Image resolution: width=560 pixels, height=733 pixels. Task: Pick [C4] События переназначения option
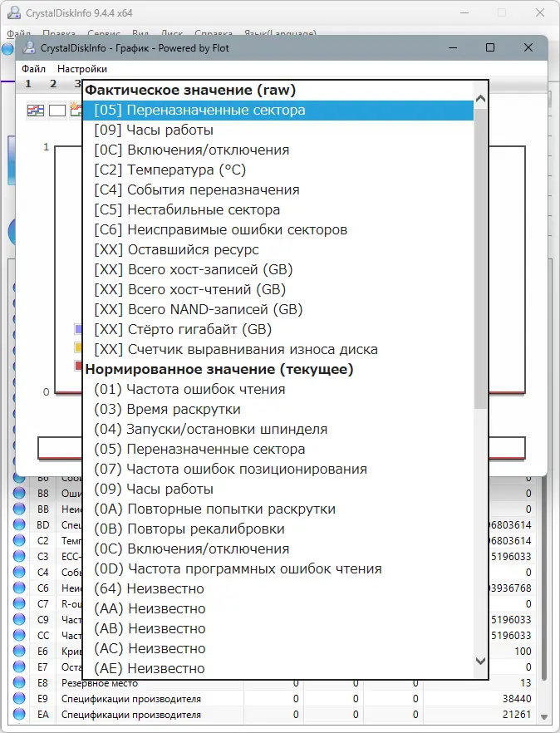(278, 189)
